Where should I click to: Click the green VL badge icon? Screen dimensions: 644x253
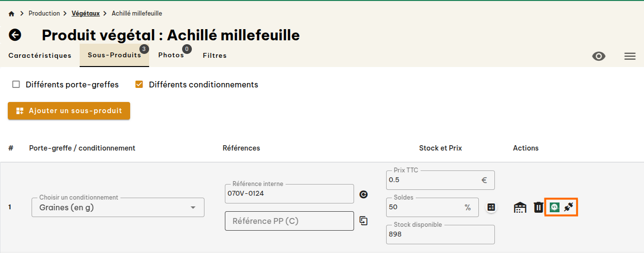[x=554, y=207]
